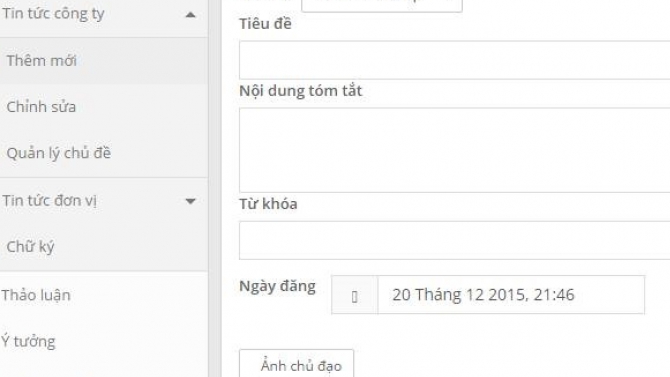
Task: Click the Từ khóa label
Action: pyautogui.click(x=268, y=204)
